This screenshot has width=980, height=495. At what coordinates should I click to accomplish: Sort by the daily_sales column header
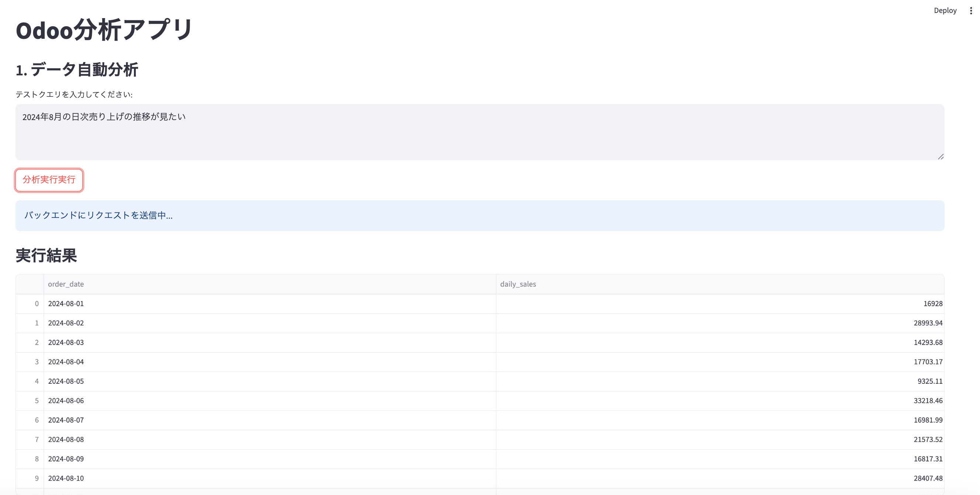[x=518, y=284]
